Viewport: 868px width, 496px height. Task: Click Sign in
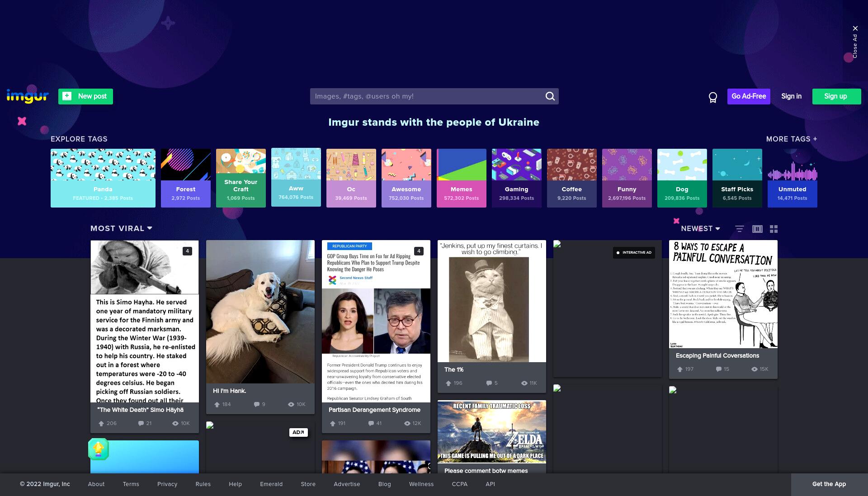[x=791, y=96]
